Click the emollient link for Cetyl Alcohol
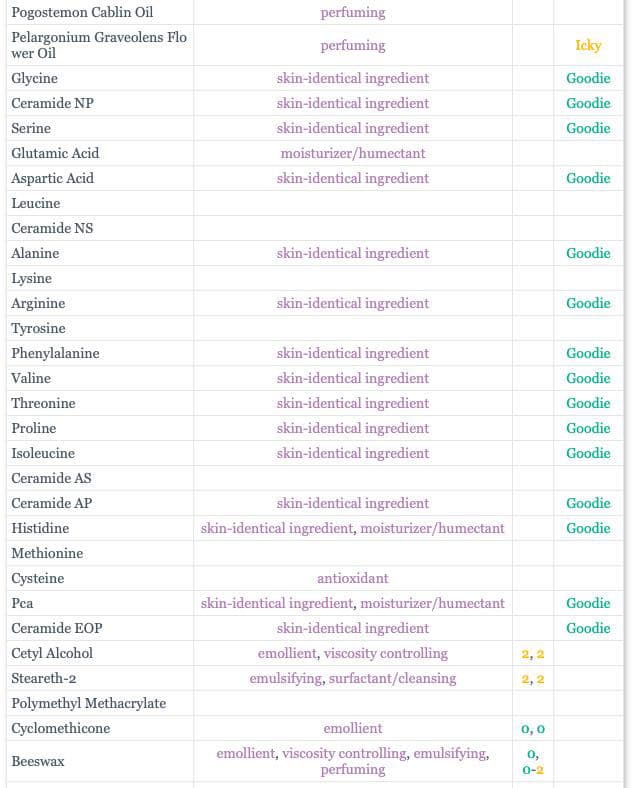The height and width of the screenshot is (788, 633). point(286,653)
